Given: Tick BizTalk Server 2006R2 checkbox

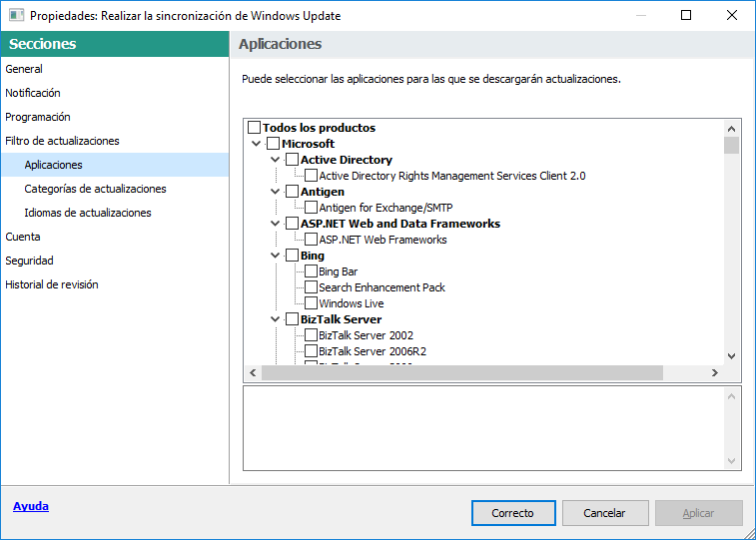Looking at the screenshot, I should 311,351.
